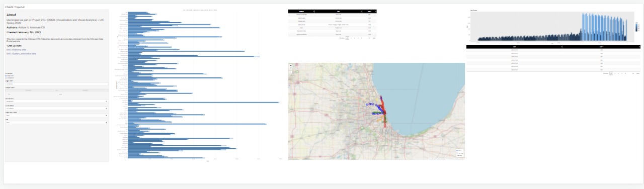Zoom out on the Chicago map
The image size is (644, 189).
[x=291, y=68]
